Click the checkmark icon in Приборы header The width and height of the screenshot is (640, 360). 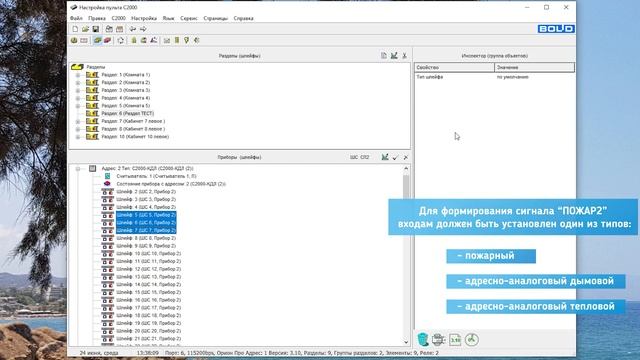(395, 157)
